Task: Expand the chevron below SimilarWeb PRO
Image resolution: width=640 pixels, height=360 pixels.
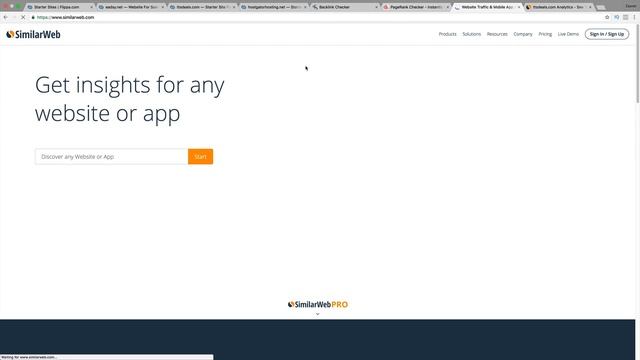Action: click(318, 314)
